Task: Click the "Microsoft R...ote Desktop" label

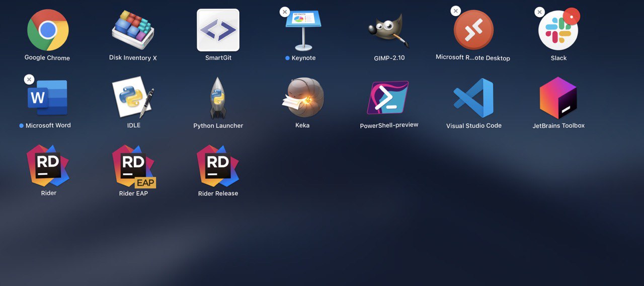Action: [x=473, y=58]
